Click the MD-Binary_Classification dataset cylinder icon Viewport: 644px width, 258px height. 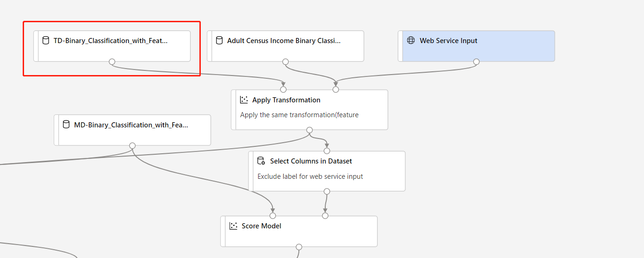(66, 125)
